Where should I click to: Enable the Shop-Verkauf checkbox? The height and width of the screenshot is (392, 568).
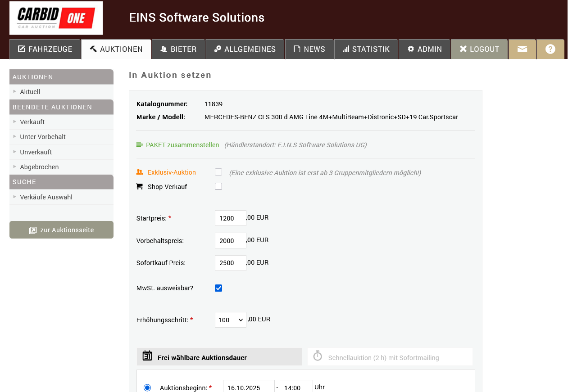pyautogui.click(x=218, y=186)
